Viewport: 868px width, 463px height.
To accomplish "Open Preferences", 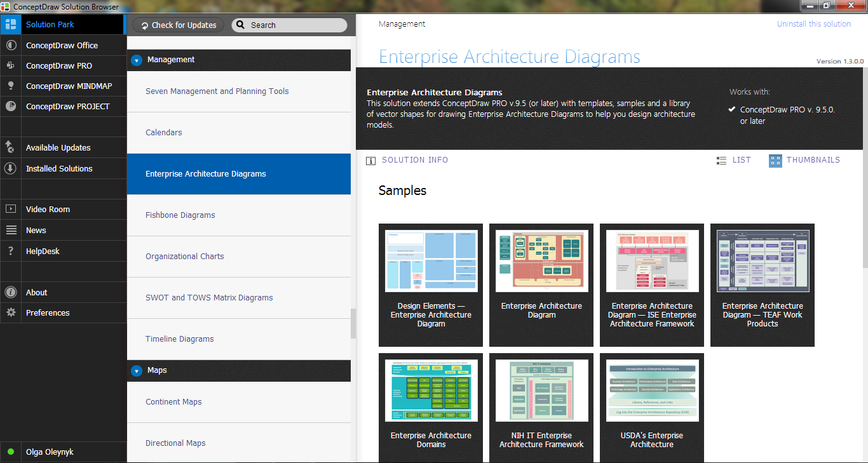I will (62, 312).
